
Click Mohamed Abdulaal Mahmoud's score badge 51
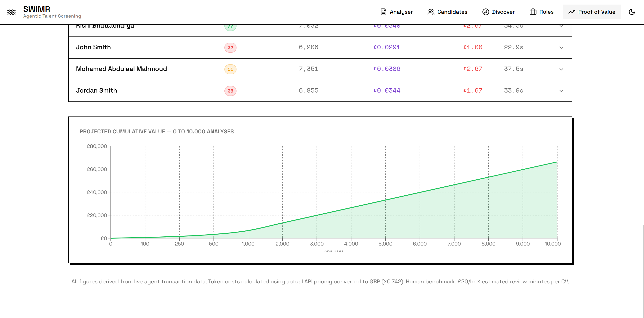pyautogui.click(x=230, y=69)
